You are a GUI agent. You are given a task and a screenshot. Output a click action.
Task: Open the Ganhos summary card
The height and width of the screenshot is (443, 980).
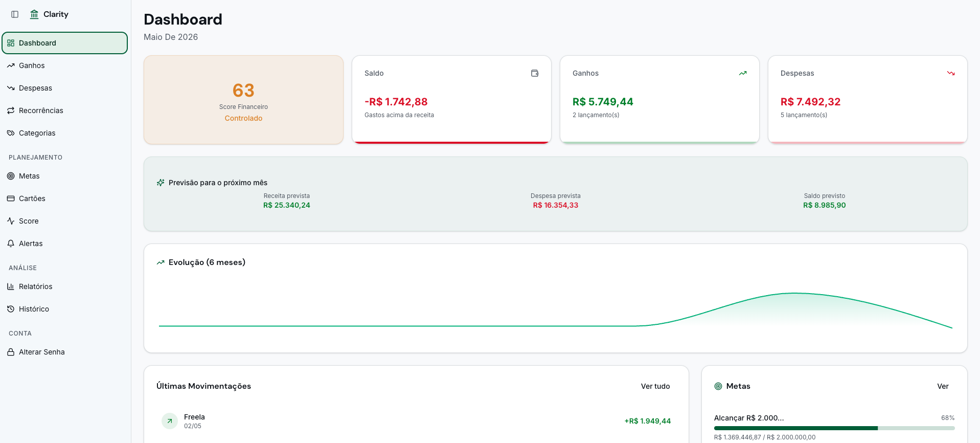659,100
